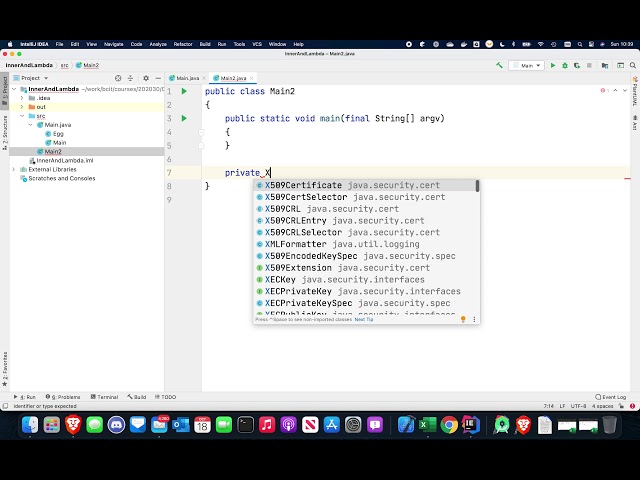Click UTF-8 encoding in status bar
The height and width of the screenshot is (480, 640).
coord(578,406)
